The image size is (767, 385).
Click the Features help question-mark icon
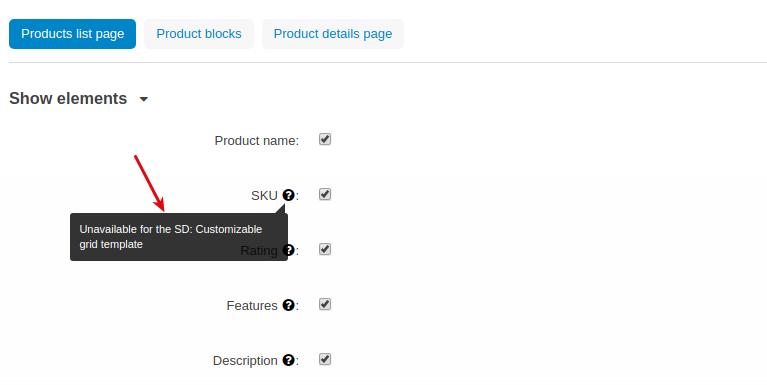(289, 305)
